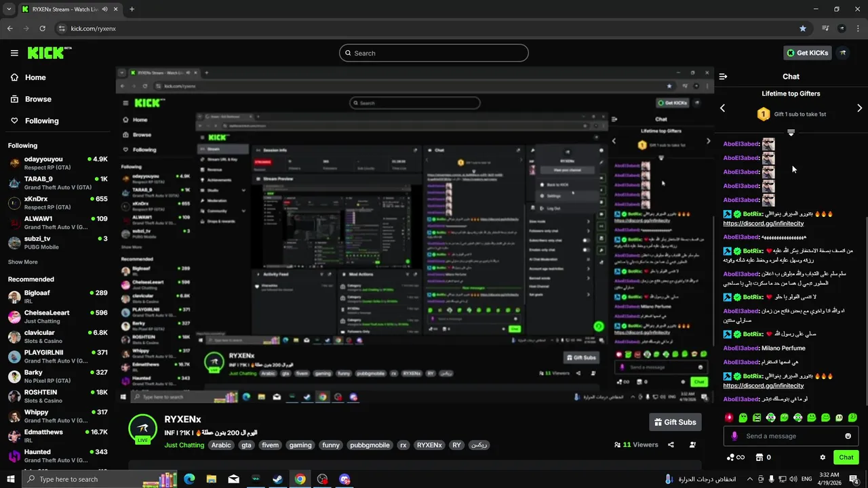Open the profile avatar menu
The width and height of the screenshot is (868, 488).
843,53
